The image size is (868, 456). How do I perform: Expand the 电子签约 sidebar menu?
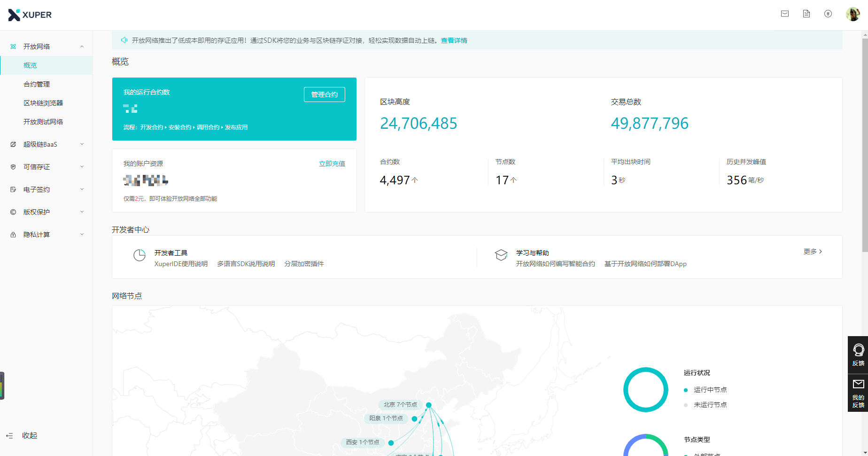[46, 189]
